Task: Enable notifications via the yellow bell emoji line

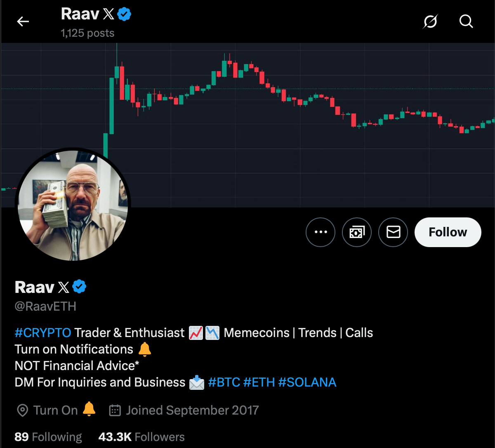Action: (x=144, y=349)
